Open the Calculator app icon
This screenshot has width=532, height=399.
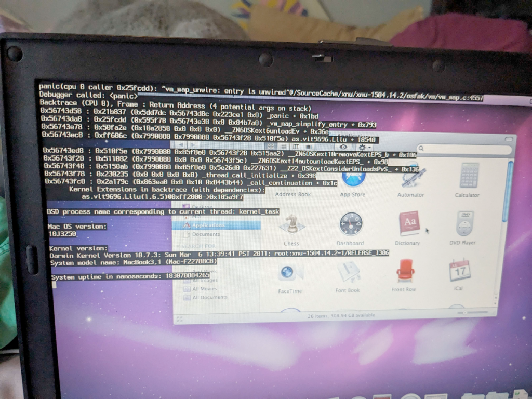coord(468,177)
